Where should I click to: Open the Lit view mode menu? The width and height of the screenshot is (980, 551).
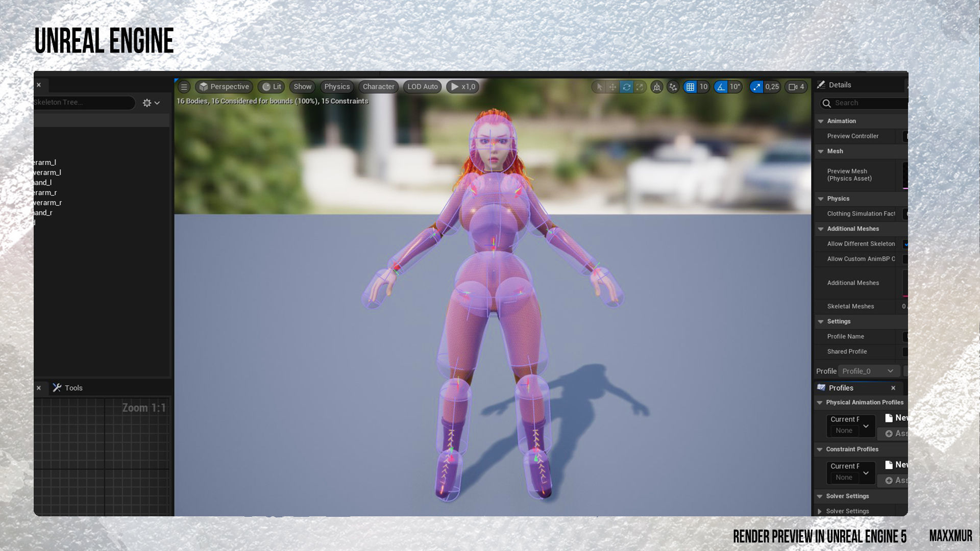click(x=272, y=87)
